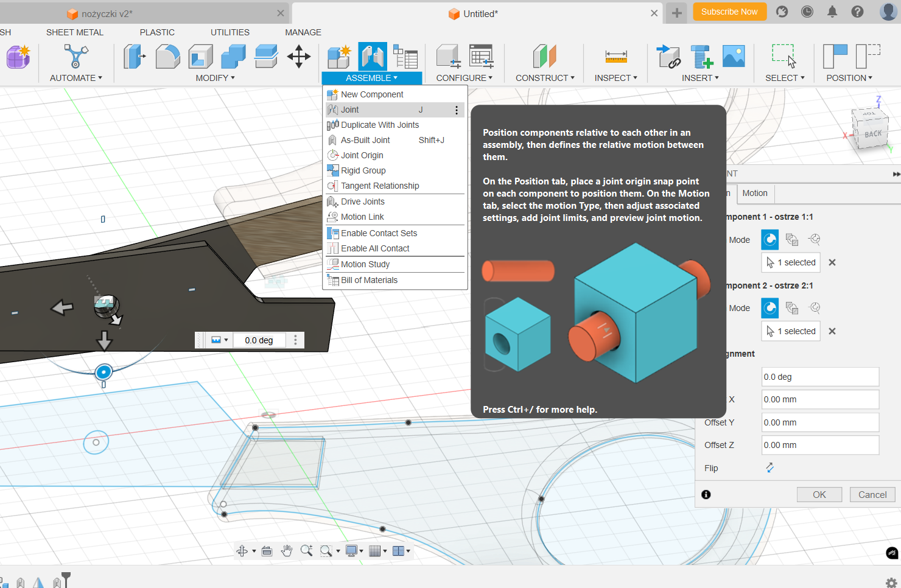The image size is (901, 588).
Task: Click the Window Selection icon
Action: pyautogui.click(x=784, y=57)
